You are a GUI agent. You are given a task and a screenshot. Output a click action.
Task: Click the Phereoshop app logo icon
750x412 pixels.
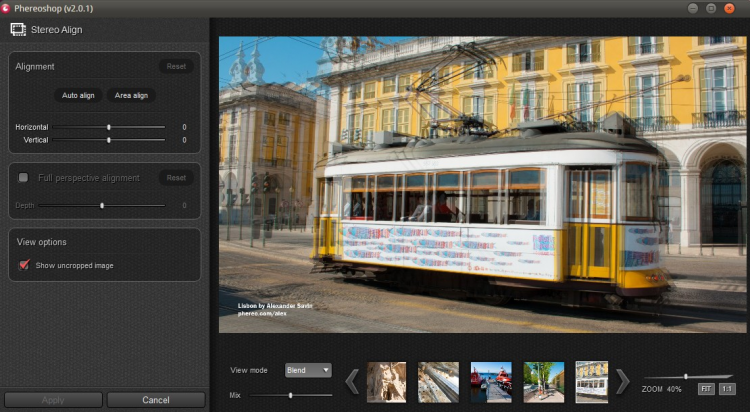pos(6,7)
